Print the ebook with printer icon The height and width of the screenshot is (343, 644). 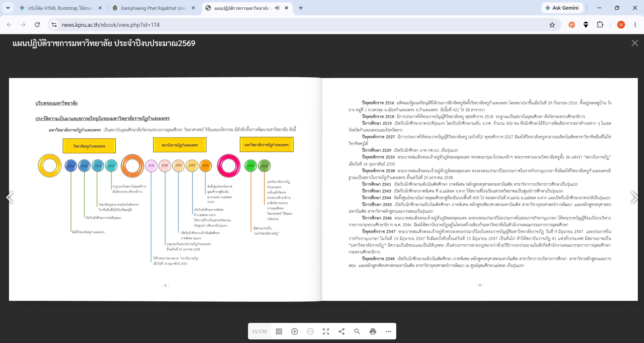[x=373, y=331]
